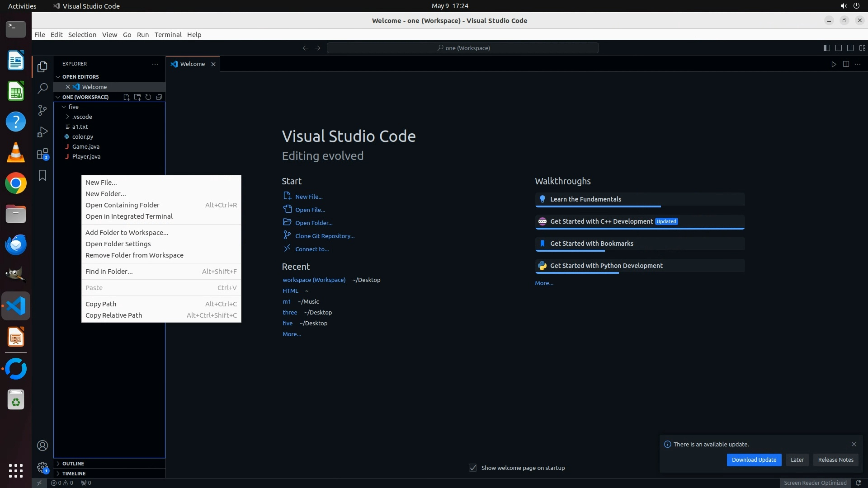The image size is (868, 488).
Task: Click the Download Update button
Action: (x=754, y=460)
